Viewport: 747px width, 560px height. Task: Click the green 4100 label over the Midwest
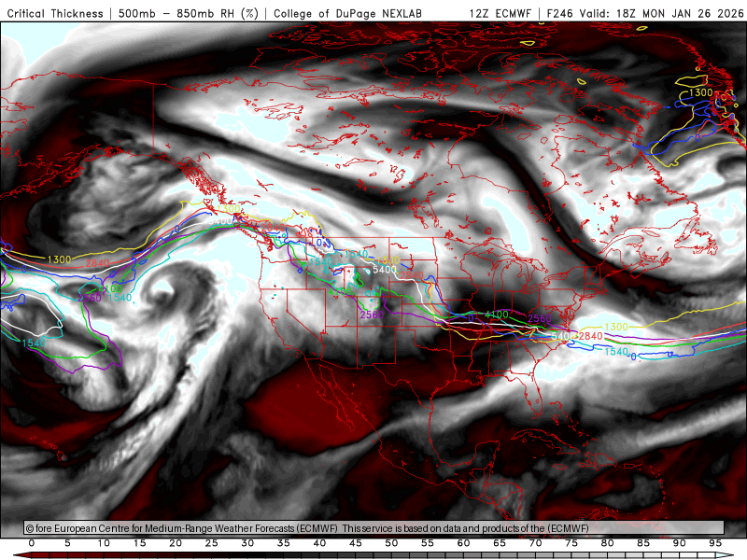497,315
